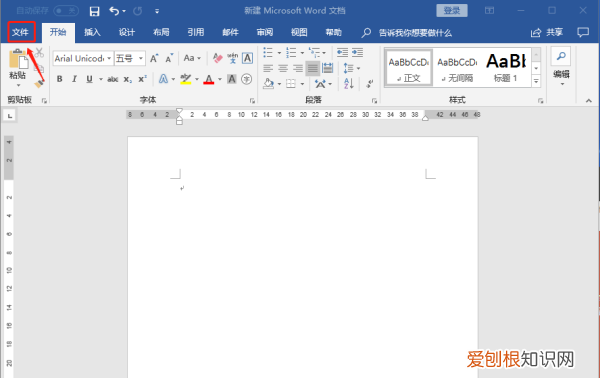The height and width of the screenshot is (378, 600).
Task: Open font color dropdown arrow
Action: pos(220,80)
